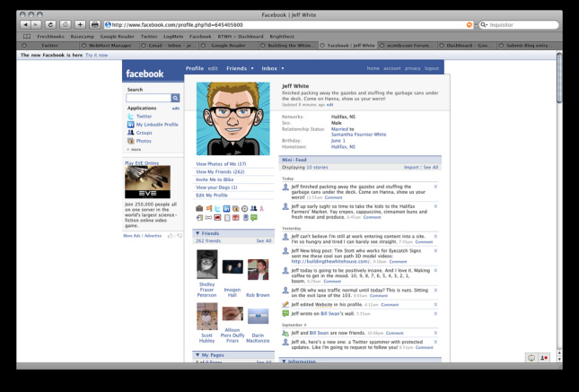Add a bookmark with the plus button
The width and height of the screenshot is (579, 392).
(x=80, y=25)
